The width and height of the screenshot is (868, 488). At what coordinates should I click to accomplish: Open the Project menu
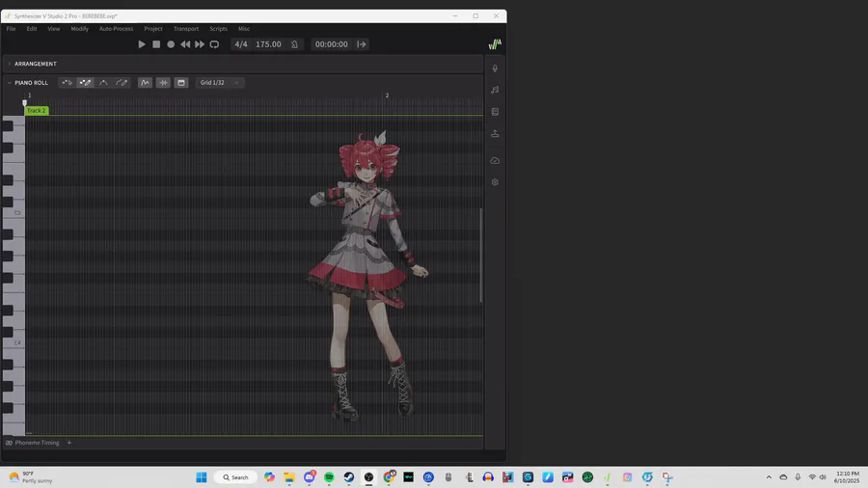(x=153, y=29)
